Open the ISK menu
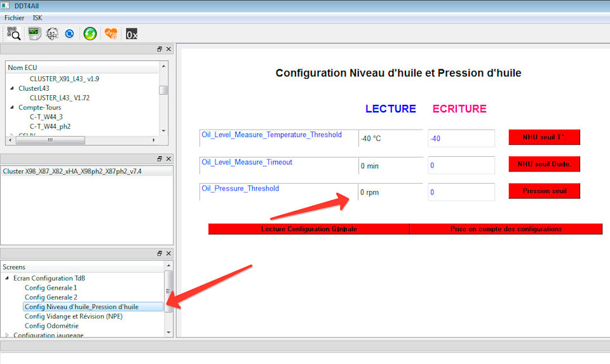The image size is (610, 364). pyautogui.click(x=37, y=18)
